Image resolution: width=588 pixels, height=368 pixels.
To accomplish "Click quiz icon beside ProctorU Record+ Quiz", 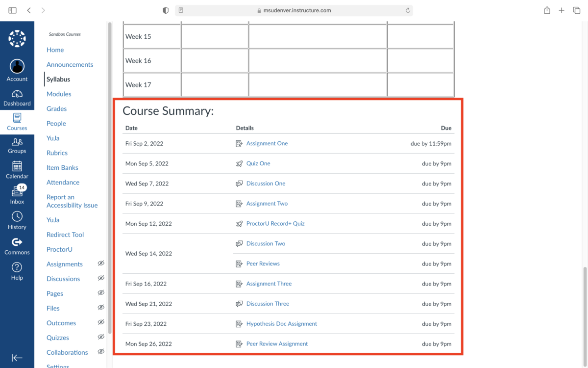I will coord(239,224).
